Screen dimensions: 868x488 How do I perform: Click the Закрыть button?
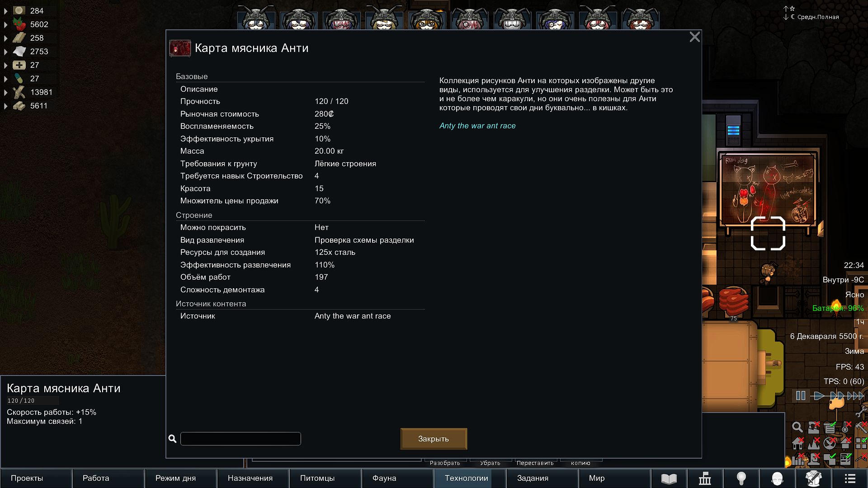(434, 439)
